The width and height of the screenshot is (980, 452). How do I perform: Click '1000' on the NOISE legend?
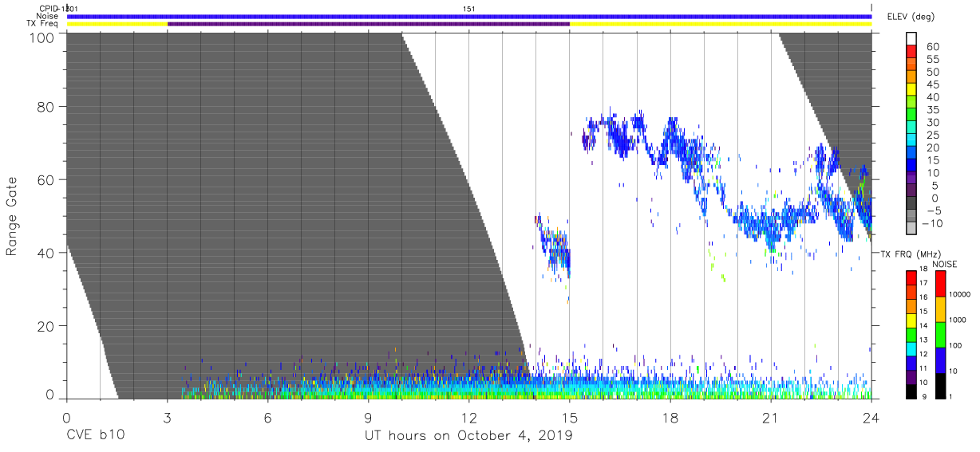[957, 320]
